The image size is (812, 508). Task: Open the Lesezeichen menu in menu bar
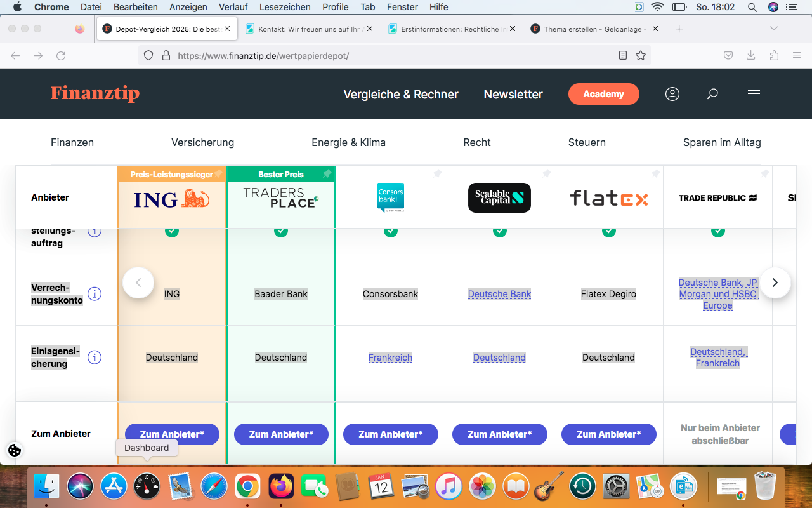click(x=285, y=7)
